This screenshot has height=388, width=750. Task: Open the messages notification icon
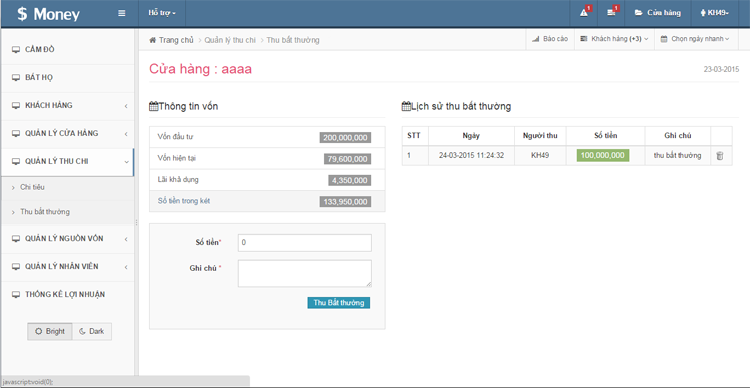(611, 13)
